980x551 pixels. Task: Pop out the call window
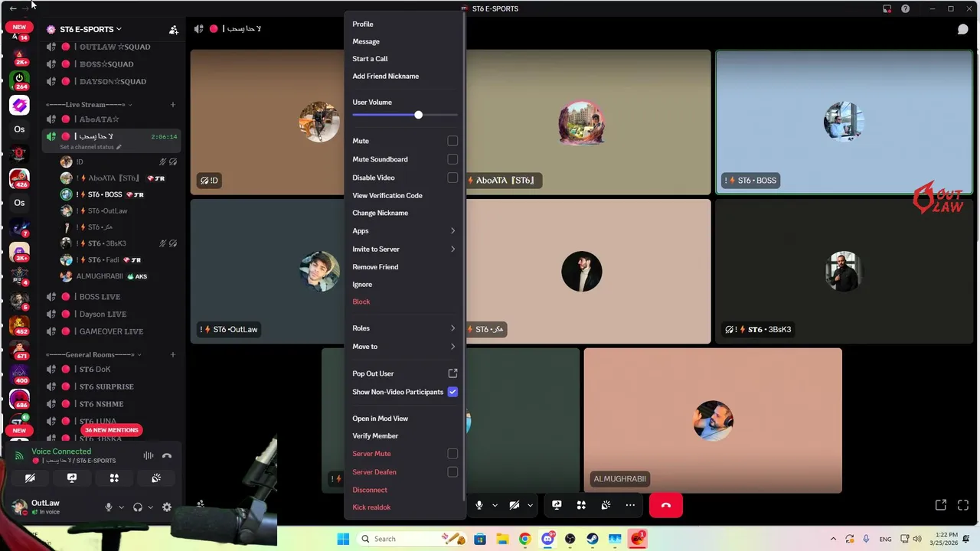pyautogui.click(x=941, y=505)
